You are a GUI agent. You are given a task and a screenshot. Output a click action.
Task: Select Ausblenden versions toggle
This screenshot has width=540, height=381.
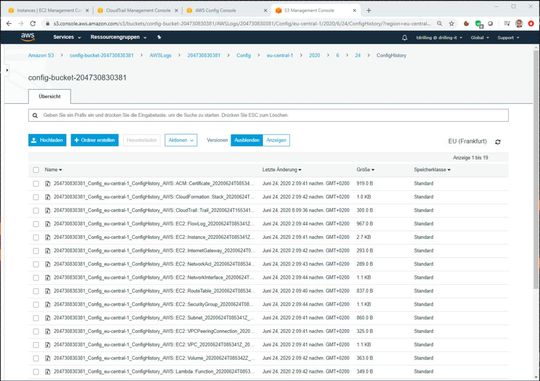coord(247,140)
